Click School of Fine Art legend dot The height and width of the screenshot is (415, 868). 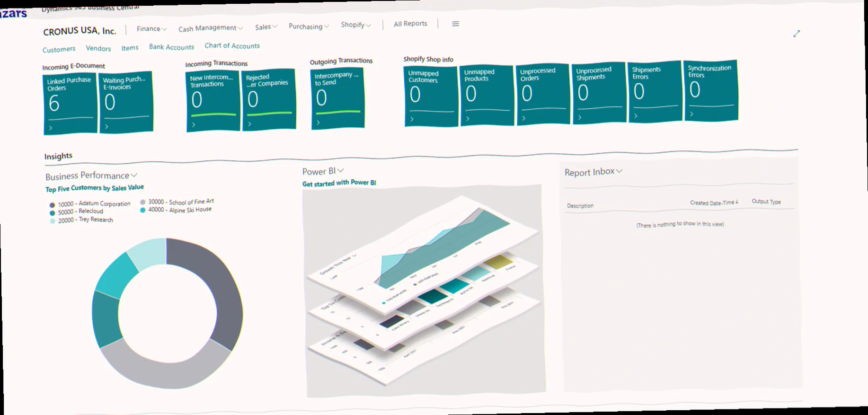[x=142, y=203]
